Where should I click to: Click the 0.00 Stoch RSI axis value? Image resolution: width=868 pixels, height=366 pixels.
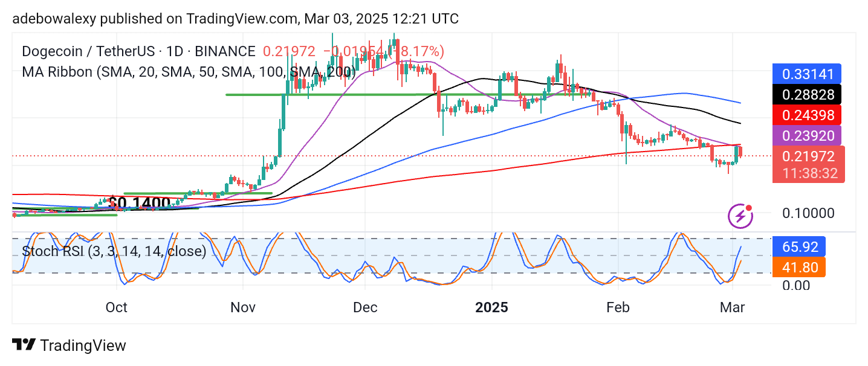pyautogui.click(x=797, y=284)
